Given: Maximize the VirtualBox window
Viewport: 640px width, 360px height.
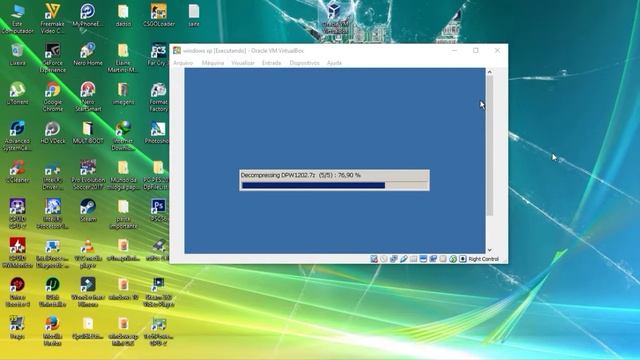Looking at the screenshot, I should [476, 50].
